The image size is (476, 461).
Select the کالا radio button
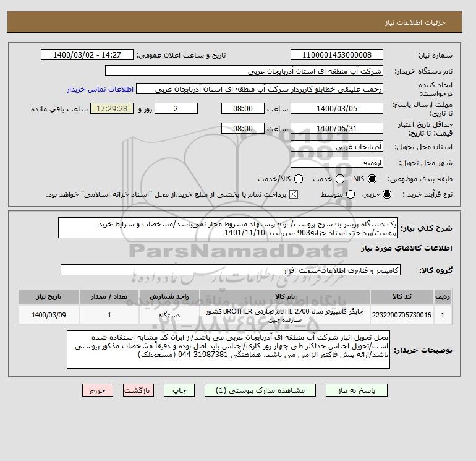[372, 179]
